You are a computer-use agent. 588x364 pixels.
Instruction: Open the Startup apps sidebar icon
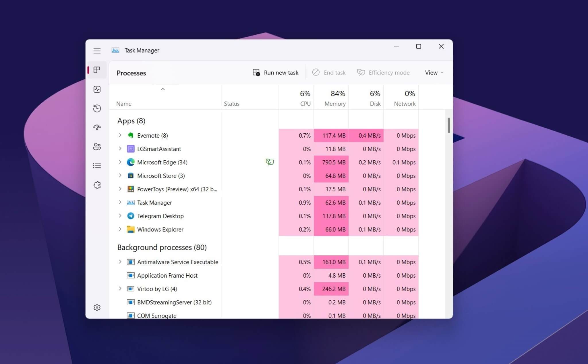[97, 127]
